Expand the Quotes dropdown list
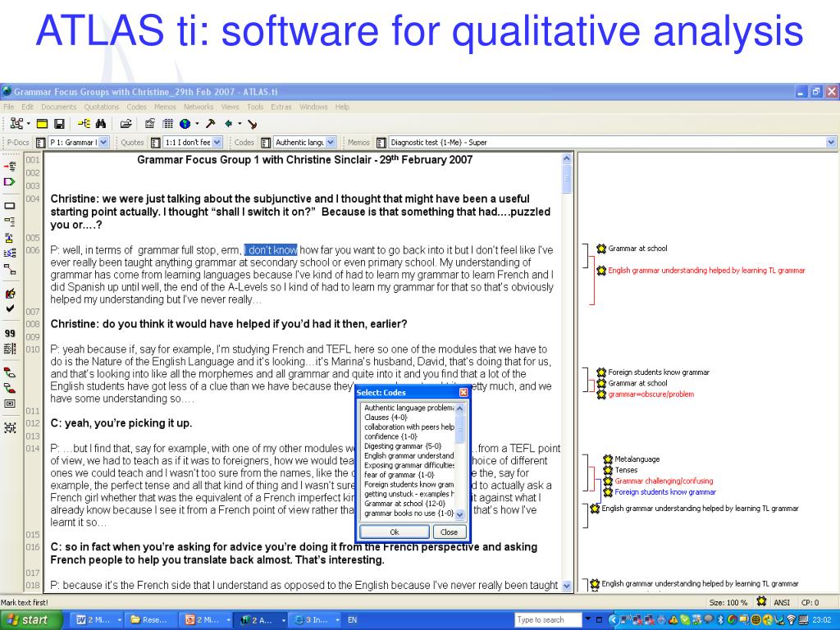Viewport: 840px width, 630px height. [217, 143]
